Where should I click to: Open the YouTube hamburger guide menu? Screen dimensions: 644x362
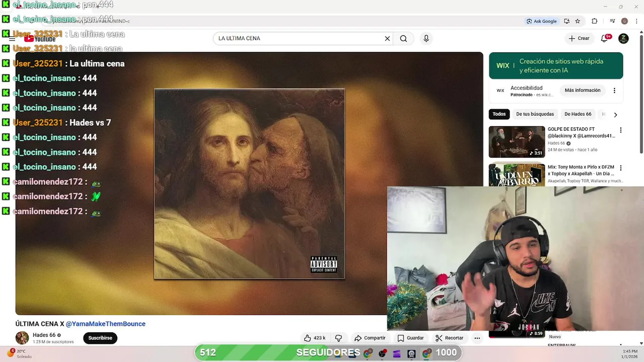pyautogui.click(x=12, y=39)
